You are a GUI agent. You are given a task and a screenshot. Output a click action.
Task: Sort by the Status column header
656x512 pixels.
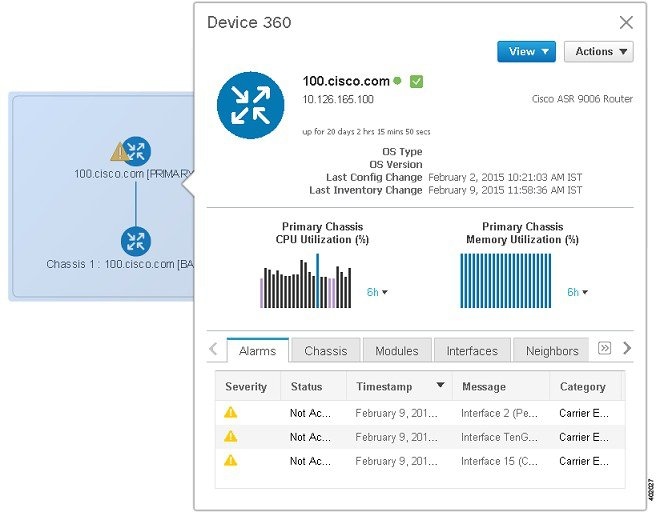tap(313, 386)
